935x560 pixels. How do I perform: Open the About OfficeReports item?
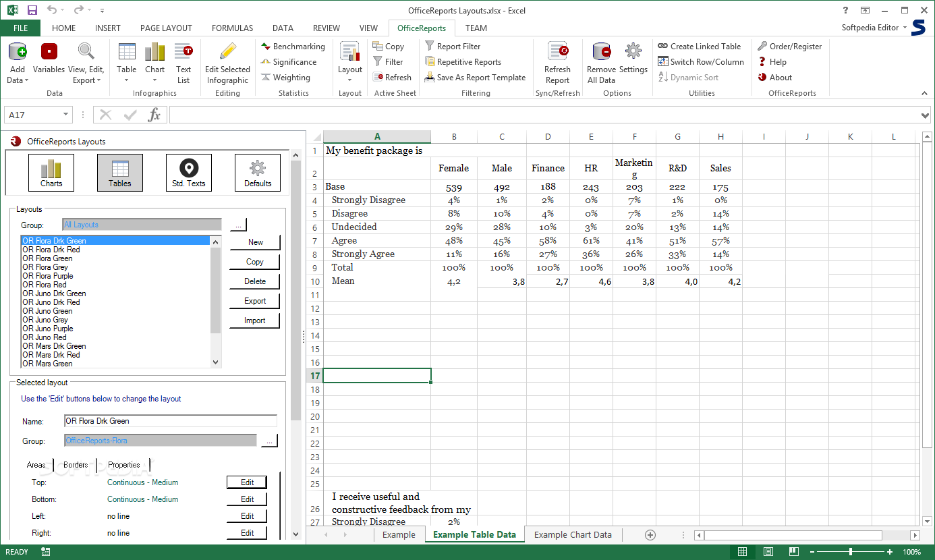tap(775, 78)
